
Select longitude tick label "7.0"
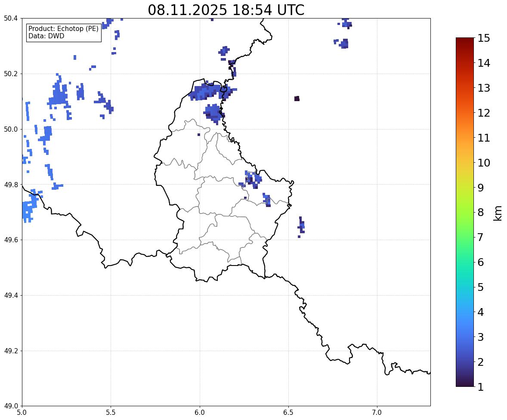377,413
